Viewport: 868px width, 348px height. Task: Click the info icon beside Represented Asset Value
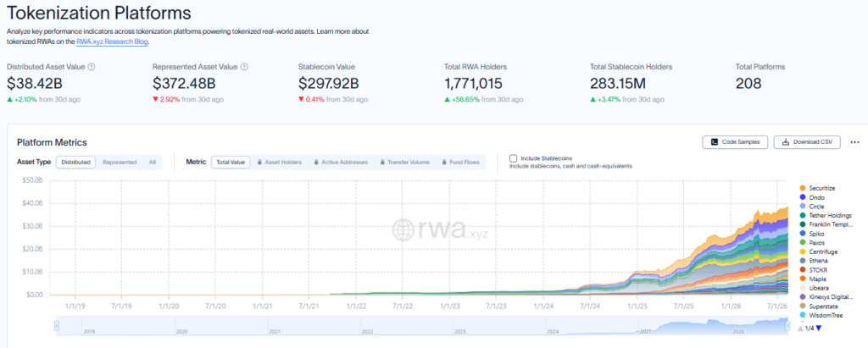pos(244,67)
